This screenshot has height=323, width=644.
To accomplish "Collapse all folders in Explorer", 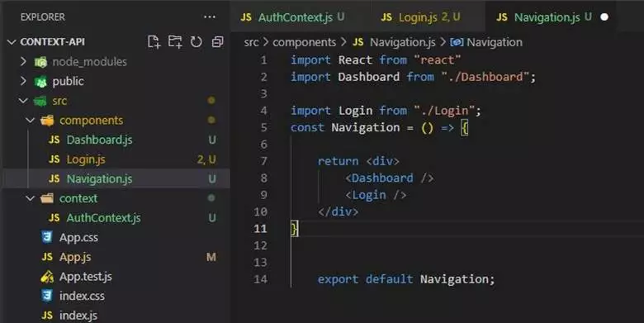I will 217,42.
